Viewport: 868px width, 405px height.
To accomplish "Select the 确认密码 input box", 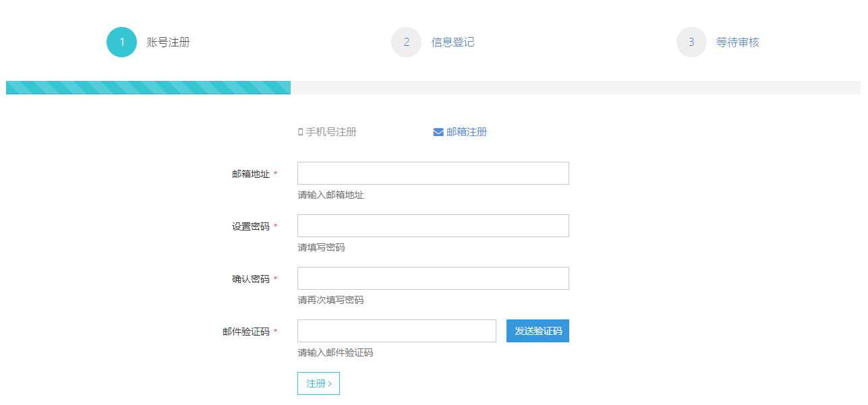I will pyautogui.click(x=433, y=278).
